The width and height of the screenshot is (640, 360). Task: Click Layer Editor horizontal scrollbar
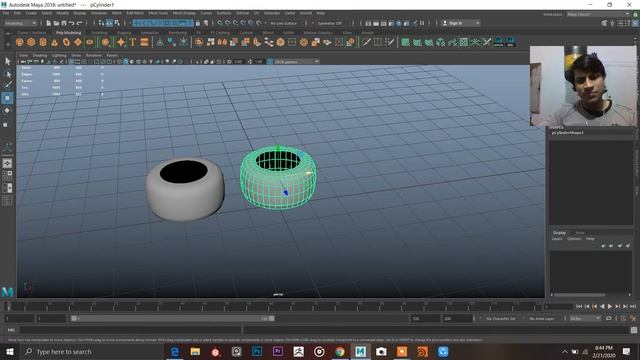(579, 295)
